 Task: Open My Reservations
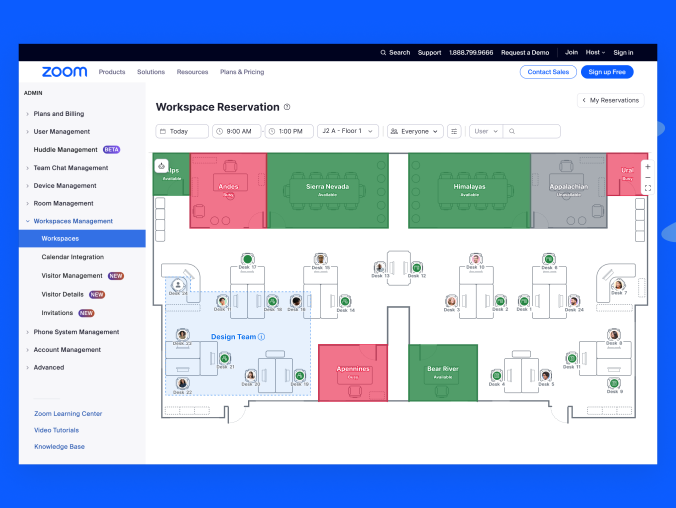[611, 100]
